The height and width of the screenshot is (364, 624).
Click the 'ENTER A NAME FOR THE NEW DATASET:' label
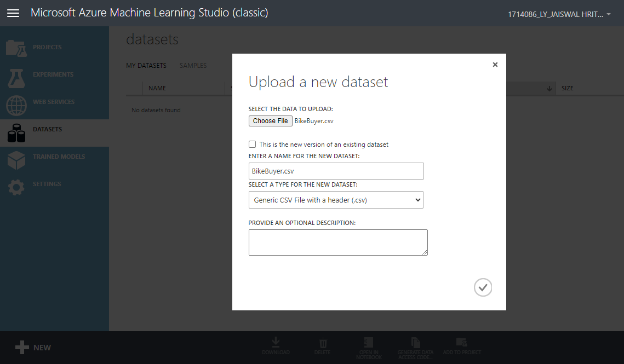[x=304, y=156]
